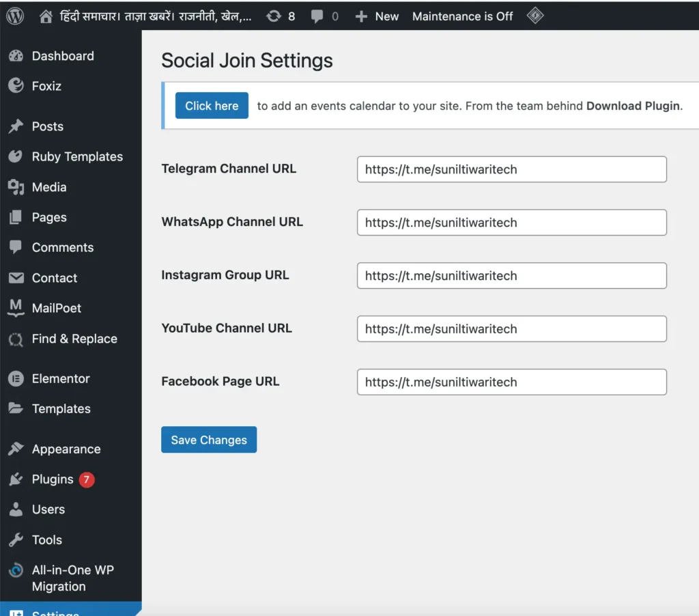
Task: Click the Find & Replace icon
Action: pyautogui.click(x=16, y=339)
